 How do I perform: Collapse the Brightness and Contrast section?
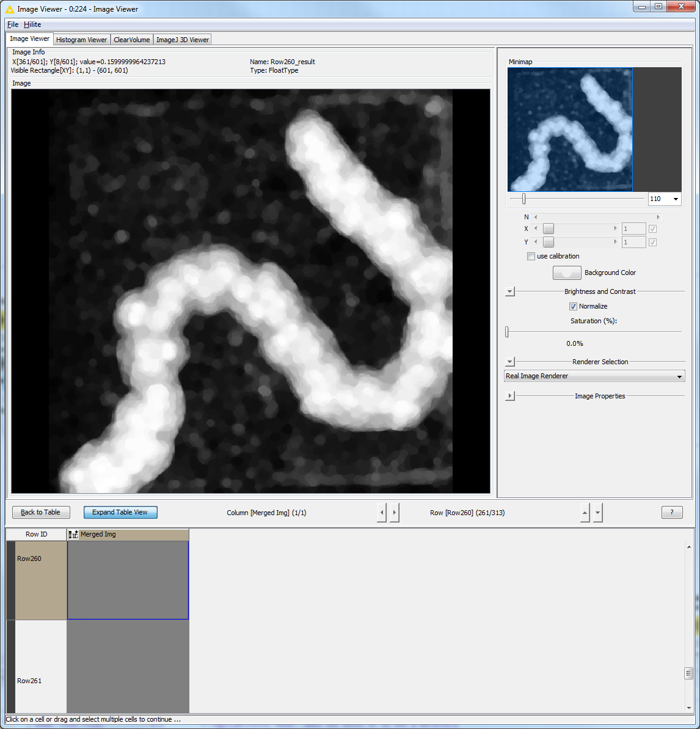pos(510,292)
